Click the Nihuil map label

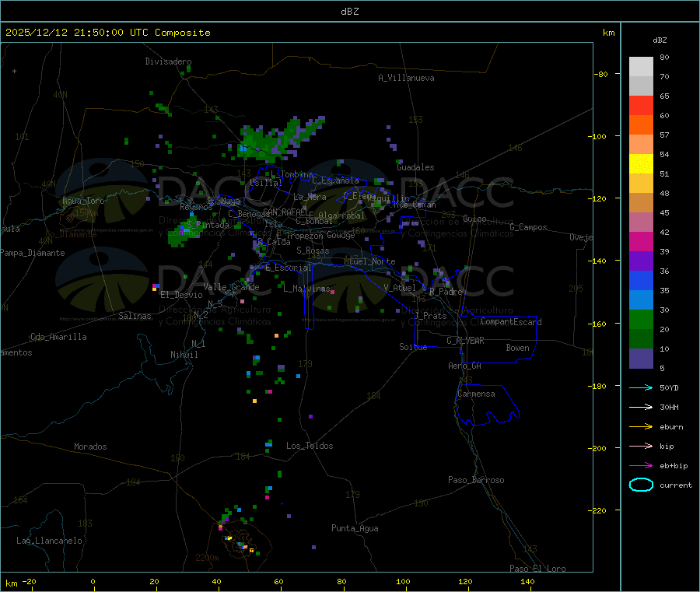click(184, 355)
